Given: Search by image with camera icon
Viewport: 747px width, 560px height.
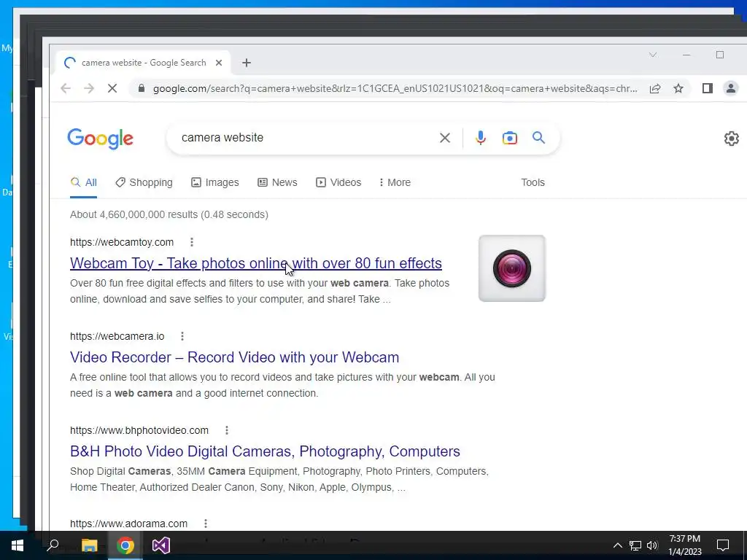Looking at the screenshot, I should point(510,138).
